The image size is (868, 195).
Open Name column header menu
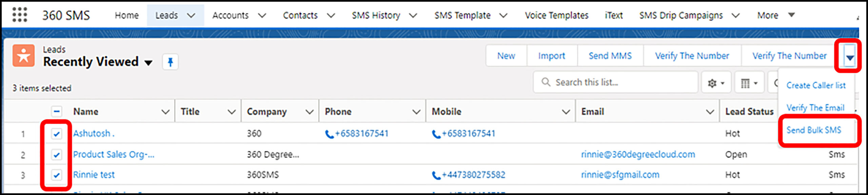coord(165,112)
